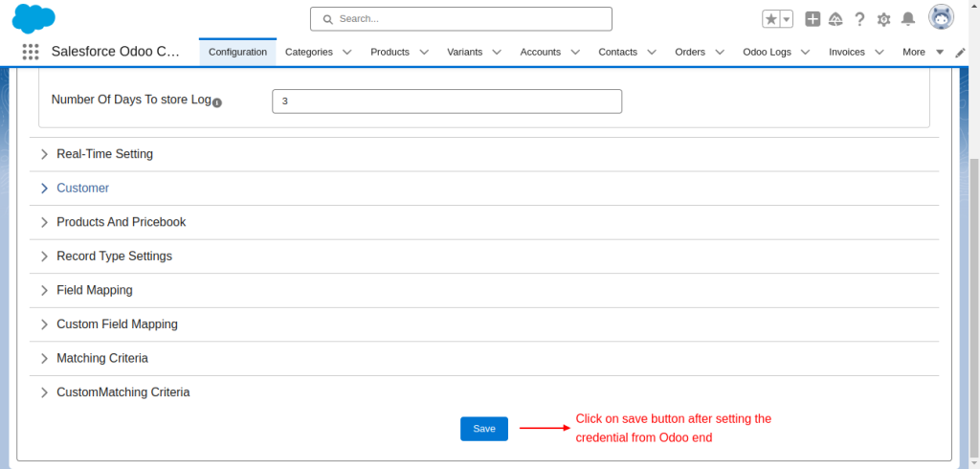Open the Categories tab dropdown chevron
Screen dimensions: 980x469
[x=346, y=52]
